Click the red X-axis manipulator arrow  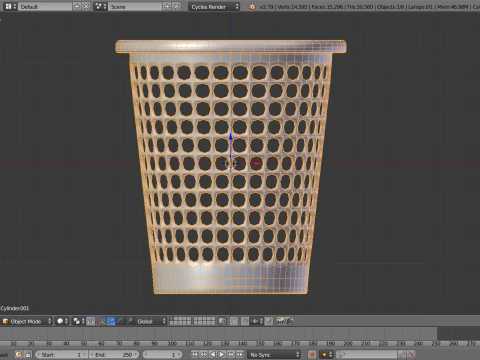click(257, 163)
